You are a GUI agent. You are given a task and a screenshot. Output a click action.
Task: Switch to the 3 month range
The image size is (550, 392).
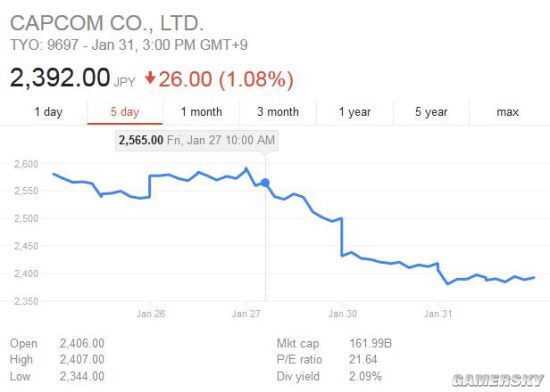click(278, 112)
